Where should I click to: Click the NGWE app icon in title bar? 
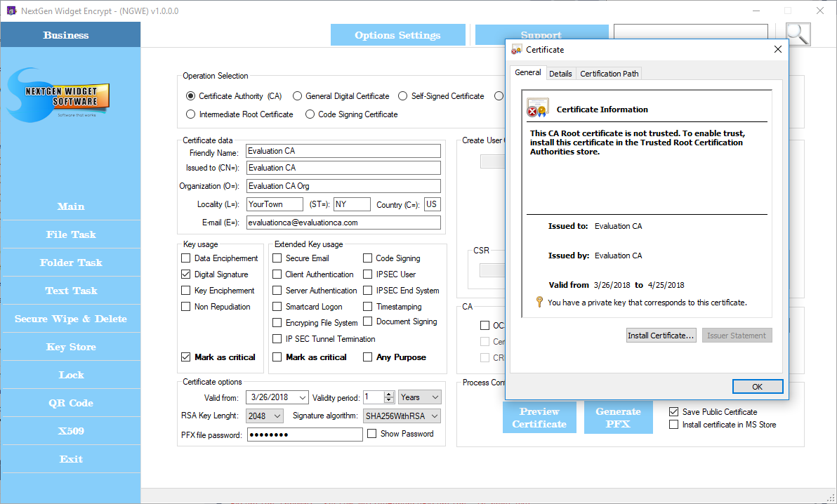point(11,11)
